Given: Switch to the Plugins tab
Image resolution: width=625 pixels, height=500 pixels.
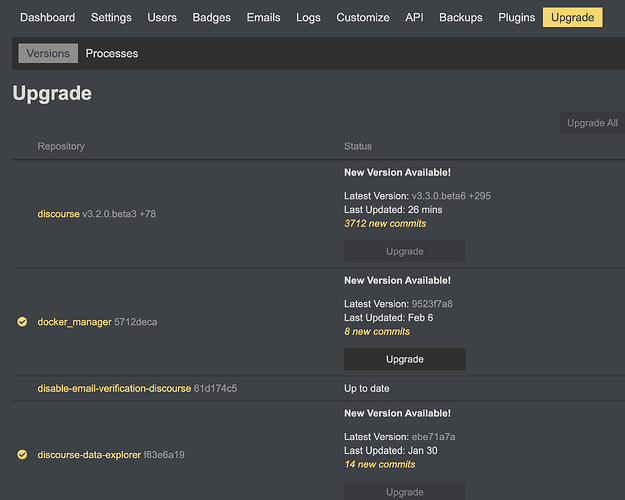Looking at the screenshot, I should pyautogui.click(x=517, y=18).
